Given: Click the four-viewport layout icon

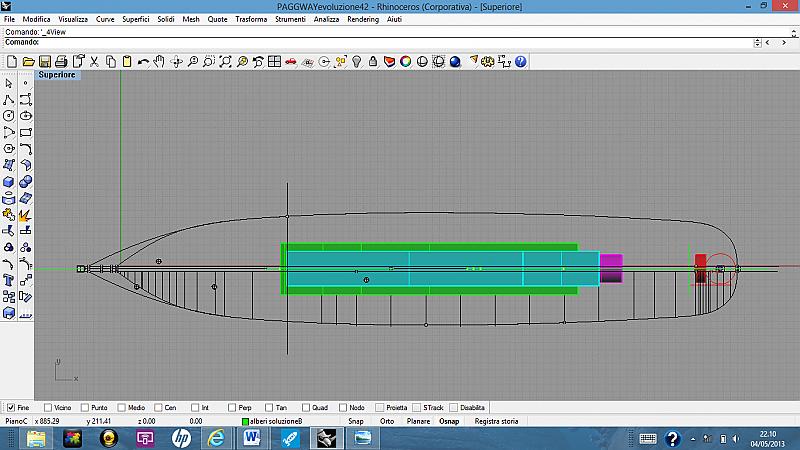Looking at the screenshot, I should pyautogui.click(x=274, y=62).
